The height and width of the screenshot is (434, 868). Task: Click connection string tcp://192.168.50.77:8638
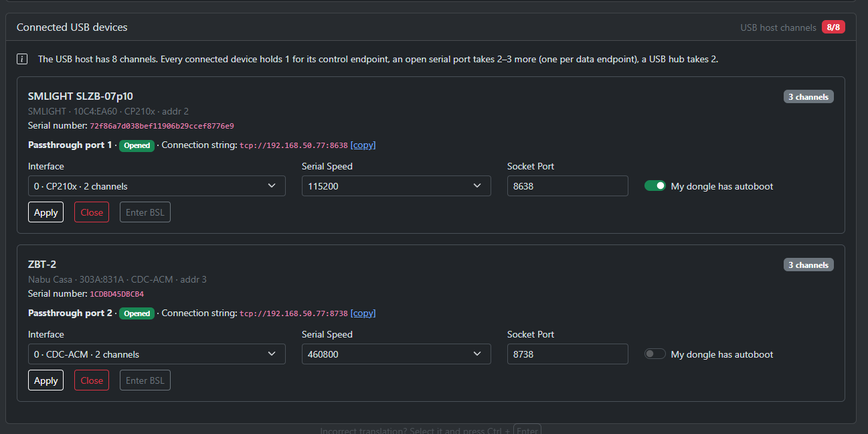pos(294,145)
